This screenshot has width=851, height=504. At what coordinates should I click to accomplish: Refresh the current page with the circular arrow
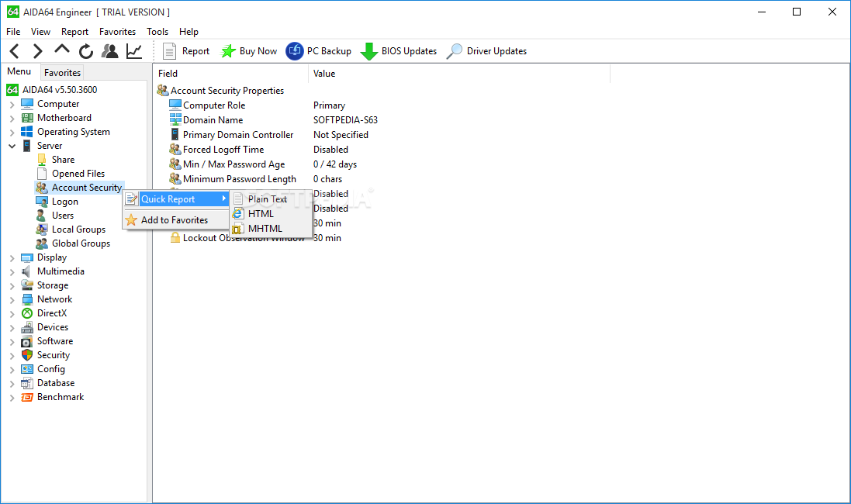pyautogui.click(x=86, y=51)
